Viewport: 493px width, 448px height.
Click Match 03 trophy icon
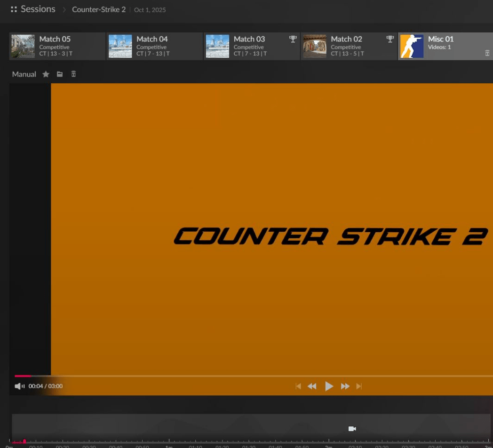[293, 39]
